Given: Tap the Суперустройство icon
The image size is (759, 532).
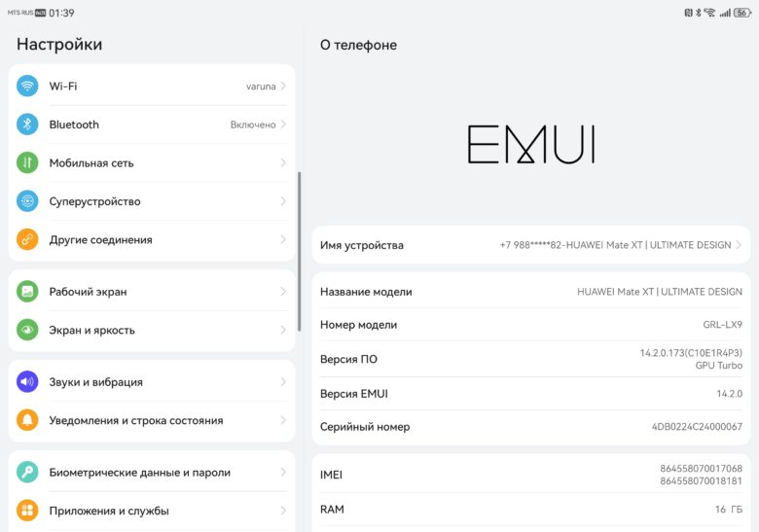Looking at the screenshot, I should [x=27, y=201].
